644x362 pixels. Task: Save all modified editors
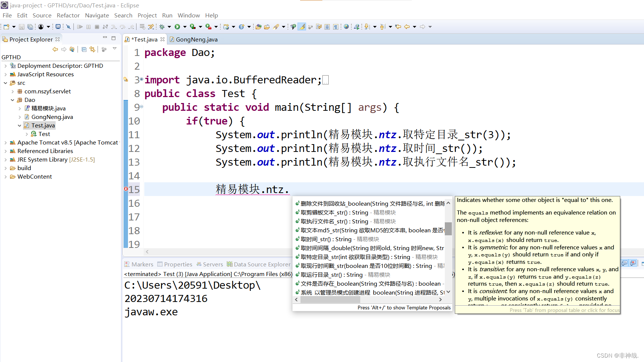[x=30, y=26]
